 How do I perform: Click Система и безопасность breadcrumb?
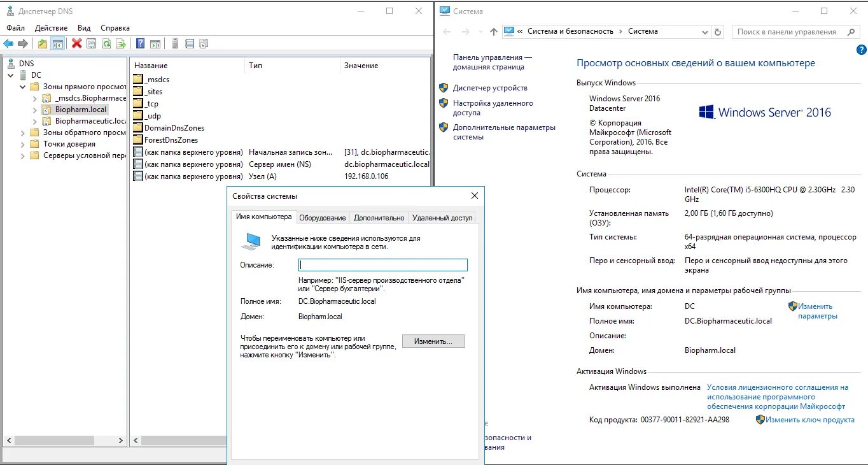point(570,31)
